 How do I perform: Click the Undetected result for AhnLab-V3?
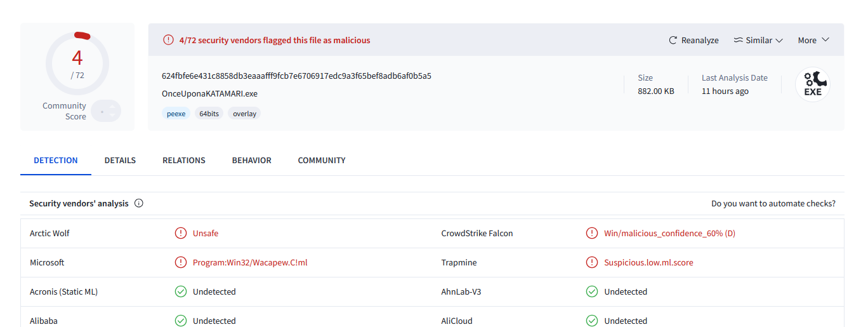(626, 291)
